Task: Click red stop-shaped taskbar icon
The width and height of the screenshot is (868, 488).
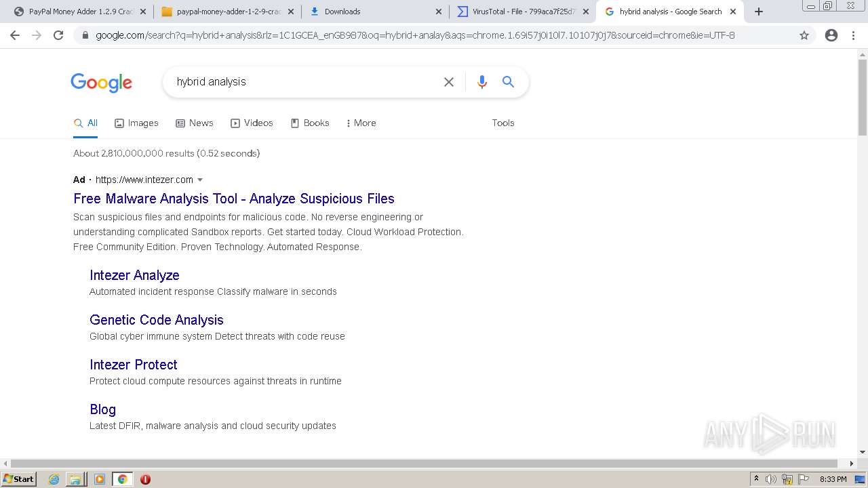Action: tap(145, 479)
